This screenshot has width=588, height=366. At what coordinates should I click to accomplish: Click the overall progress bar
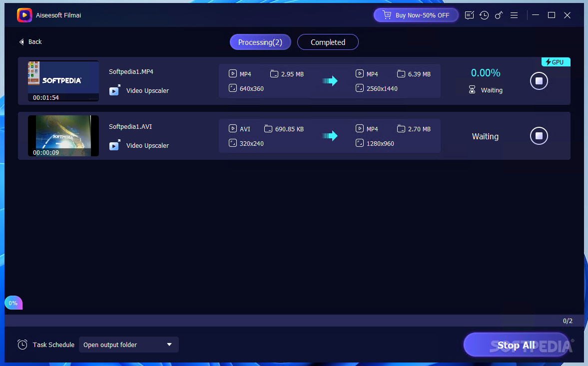(x=294, y=321)
